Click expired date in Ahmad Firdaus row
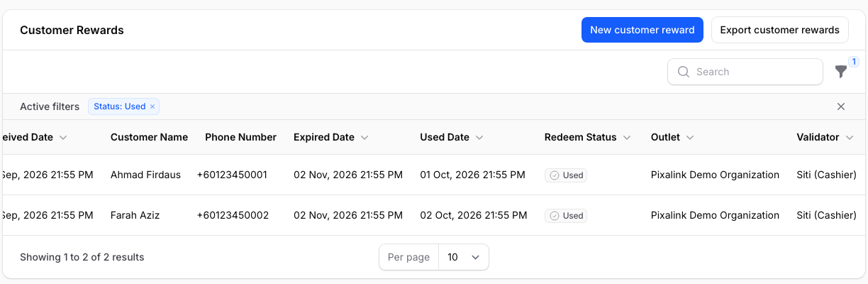This screenshot has width=868, height=284. pyautogui.click(x=348, y=175)
